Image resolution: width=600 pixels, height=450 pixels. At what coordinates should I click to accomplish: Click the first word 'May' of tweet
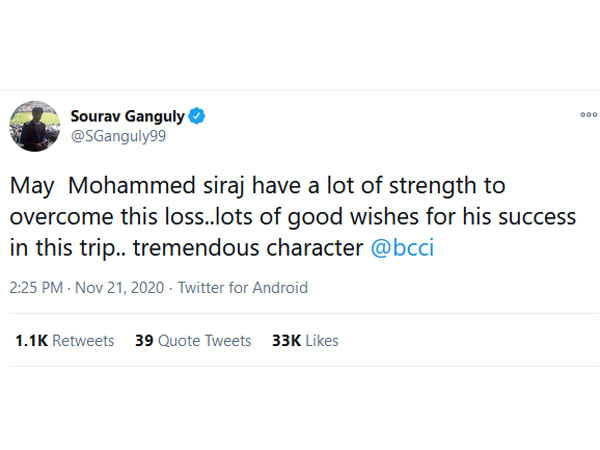[29, 186]
